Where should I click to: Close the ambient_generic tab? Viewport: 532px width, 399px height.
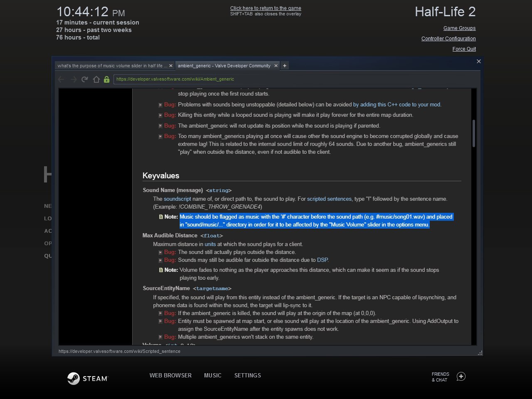276,66
